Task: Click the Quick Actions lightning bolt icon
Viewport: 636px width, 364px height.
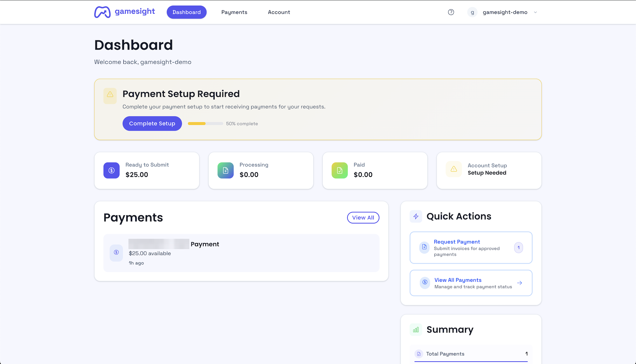Action: point(416,216)
